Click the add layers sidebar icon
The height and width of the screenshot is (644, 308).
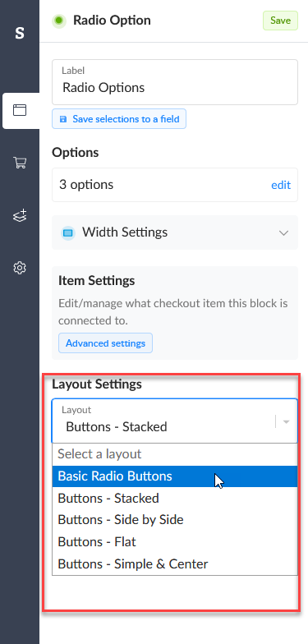pos(20,215)
